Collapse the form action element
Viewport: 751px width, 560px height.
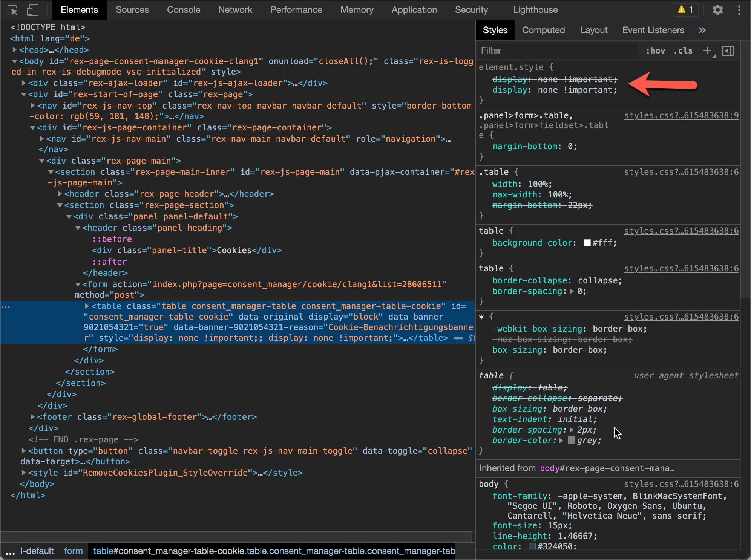tap(78, 284)
